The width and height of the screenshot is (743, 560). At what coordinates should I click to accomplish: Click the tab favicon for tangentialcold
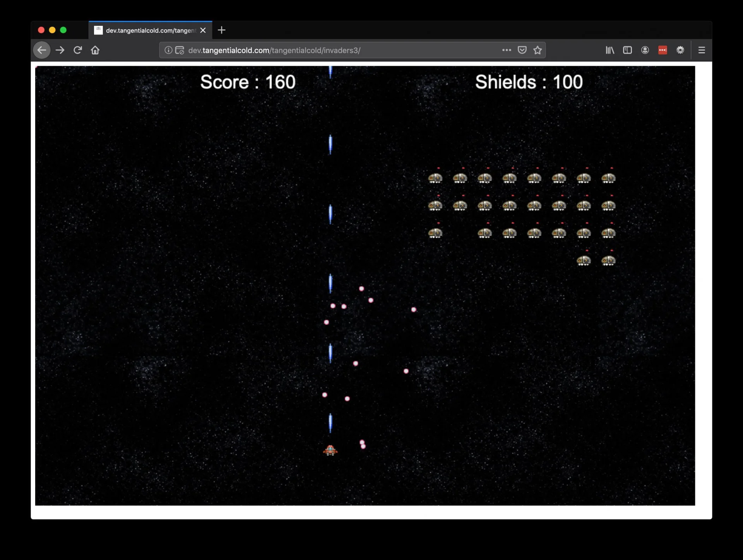click(98, 30)
